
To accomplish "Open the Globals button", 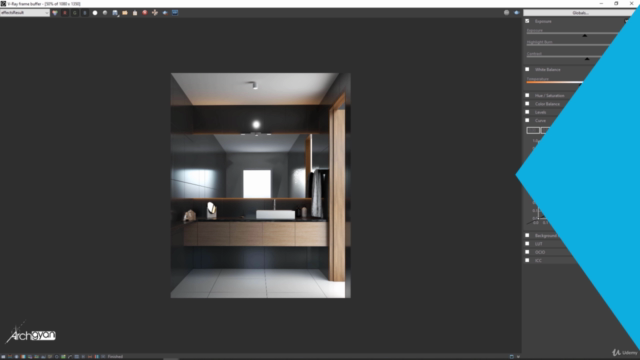I will click(x=580, y=13).
